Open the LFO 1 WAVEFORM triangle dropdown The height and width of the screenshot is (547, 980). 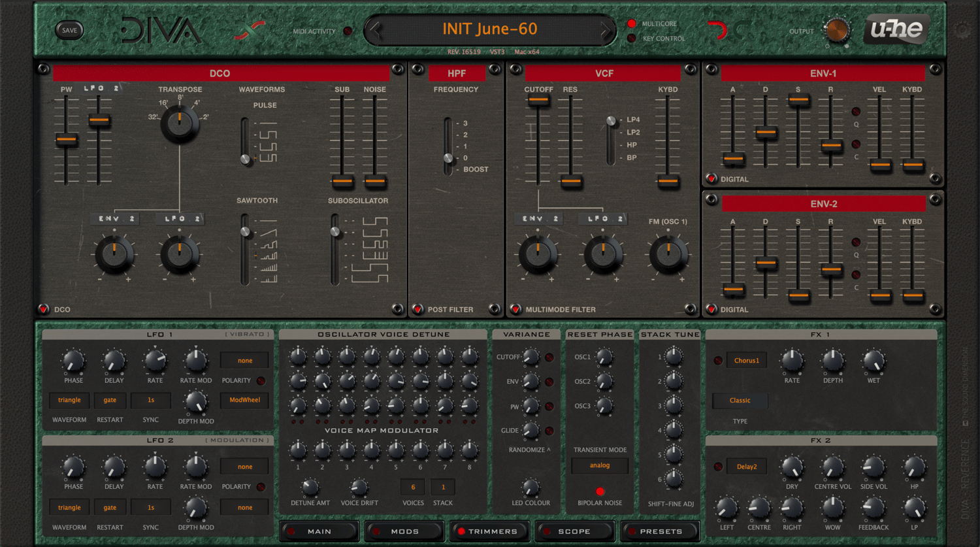click(x=69, y=400)
